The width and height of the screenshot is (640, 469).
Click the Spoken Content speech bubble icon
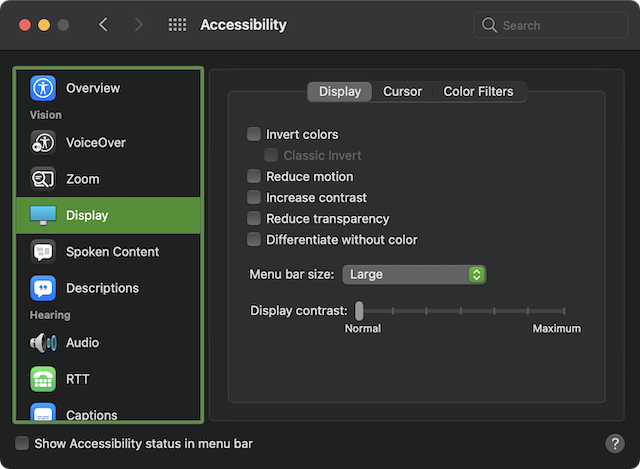tap(43, 252)
